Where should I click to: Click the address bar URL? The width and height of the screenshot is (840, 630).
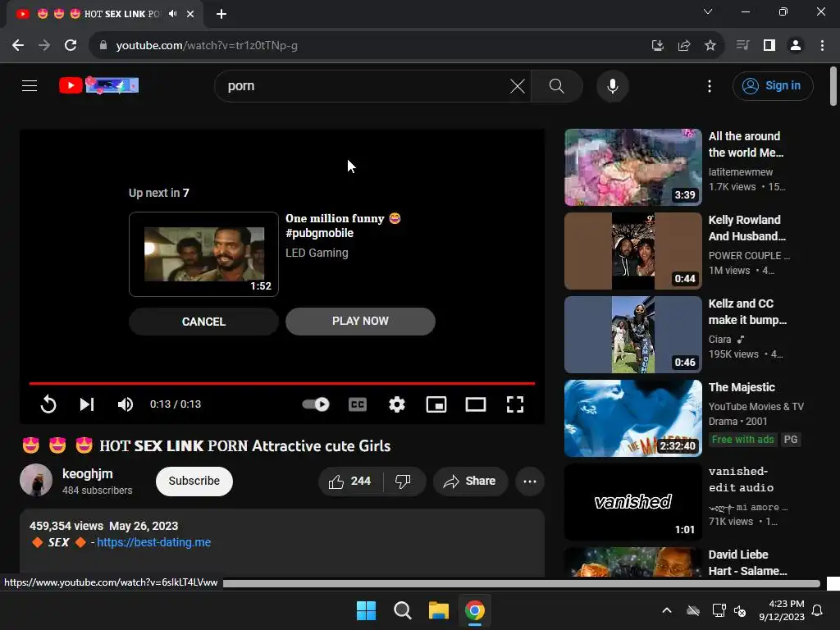(207, 46)
